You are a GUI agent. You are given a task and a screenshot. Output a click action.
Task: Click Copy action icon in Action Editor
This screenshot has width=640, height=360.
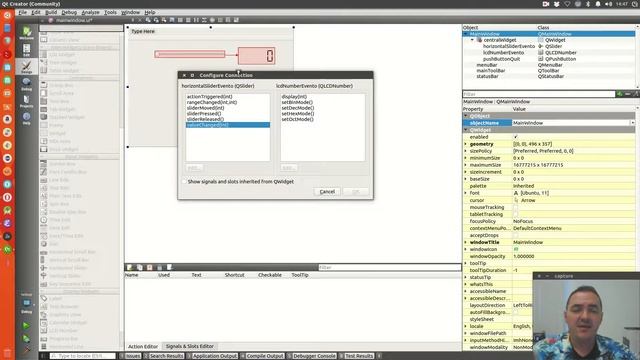pyautogui.click(x=140, y=267)
